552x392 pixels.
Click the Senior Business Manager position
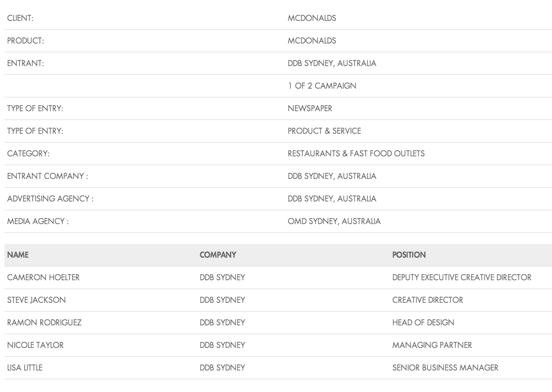pos(445,368)
